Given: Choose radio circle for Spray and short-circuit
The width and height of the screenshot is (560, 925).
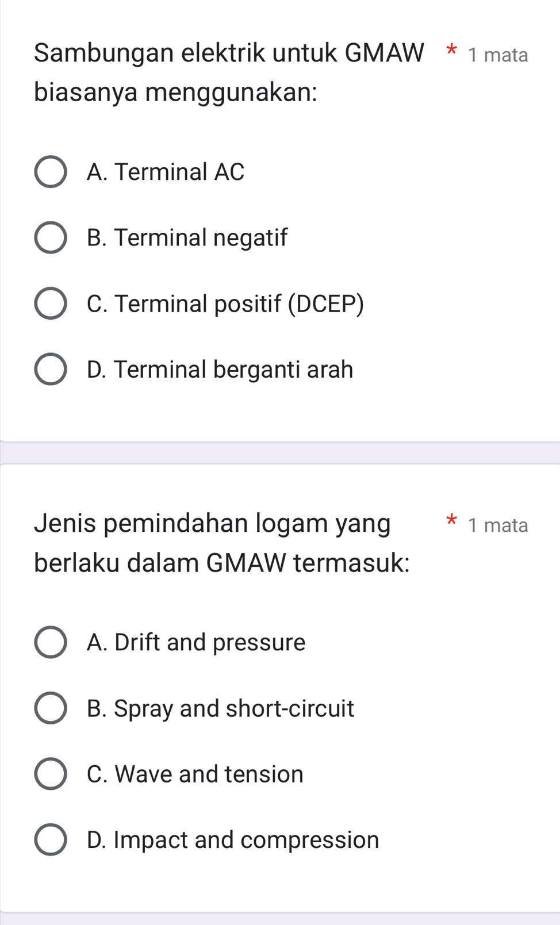Looking at the screenshot, I should pyautogui.click(x=51, y=708).
